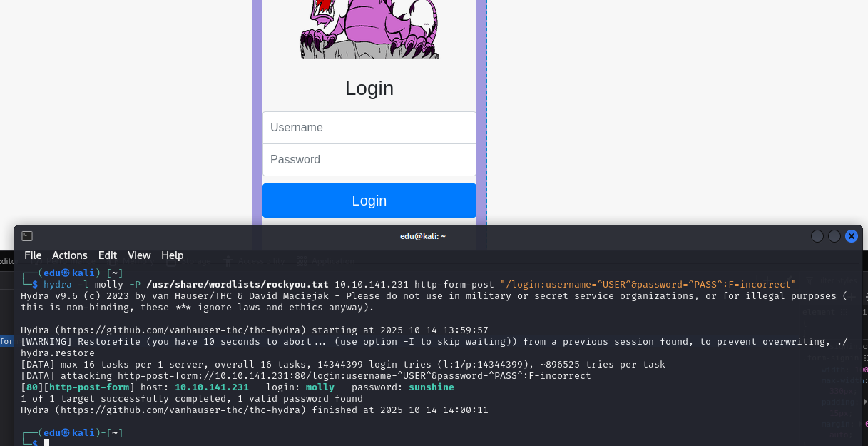Screen dimensions: 868x446
Task: Close the edu@kali terminal window
Action: 852,236
